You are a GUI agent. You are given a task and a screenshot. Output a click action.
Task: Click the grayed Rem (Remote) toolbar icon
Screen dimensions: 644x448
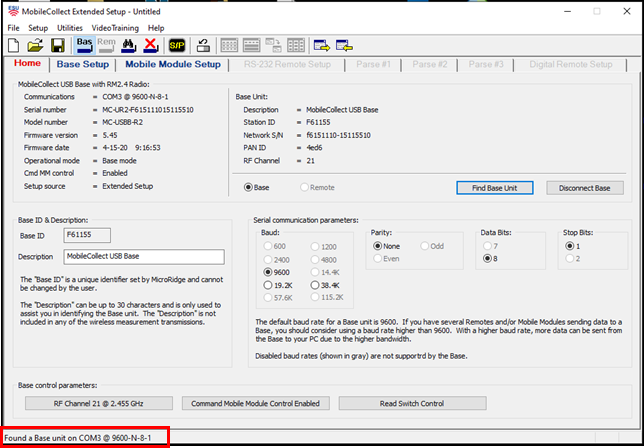click(106, 45)
